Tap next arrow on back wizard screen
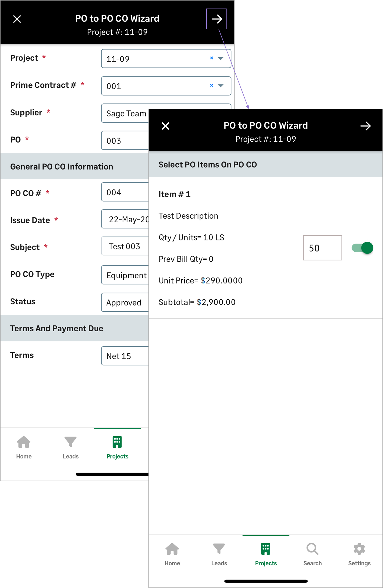 216,19
